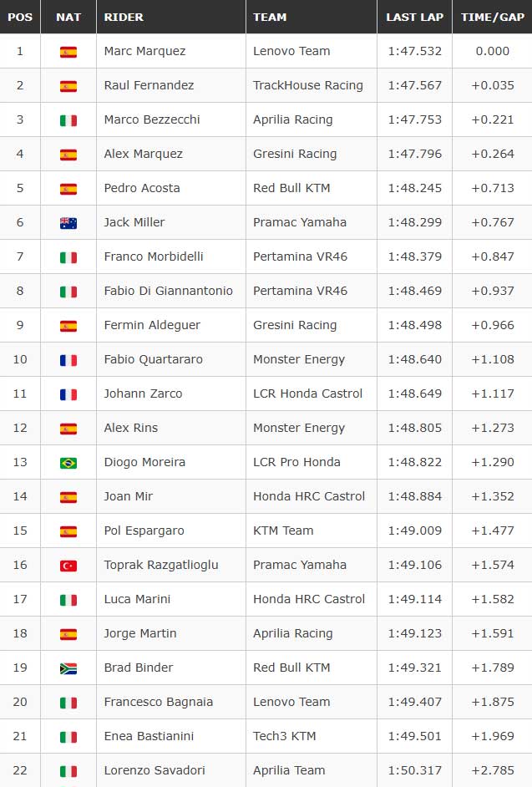The width and height of the screenshot is (532, 787).
Task: Sort by the RIDER column header
Action: pos(124,17)
